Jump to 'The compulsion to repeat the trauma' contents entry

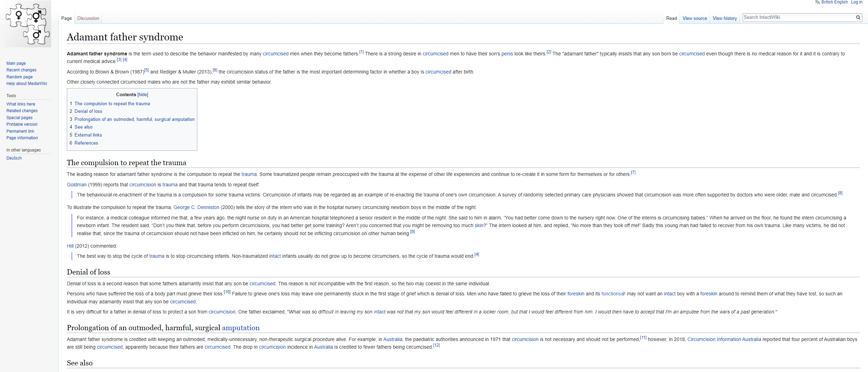(112, 104)
